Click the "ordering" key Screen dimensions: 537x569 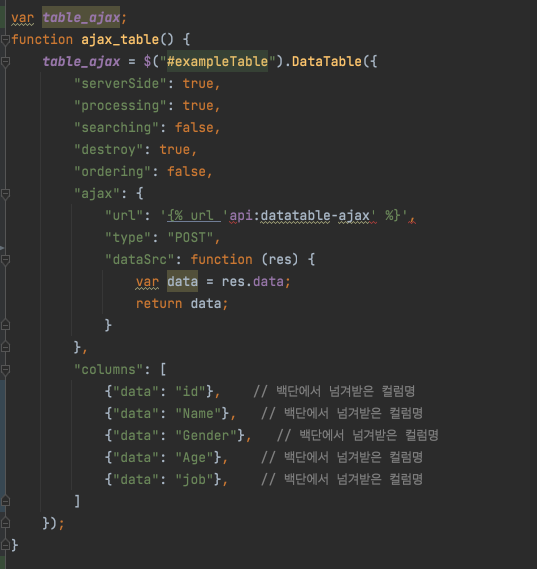pos(112,171)
